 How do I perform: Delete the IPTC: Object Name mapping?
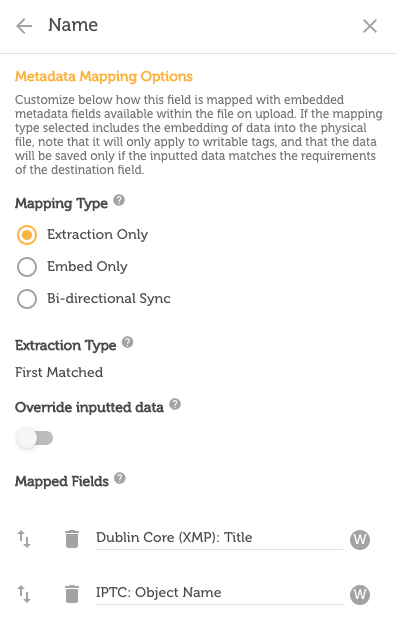72,594
